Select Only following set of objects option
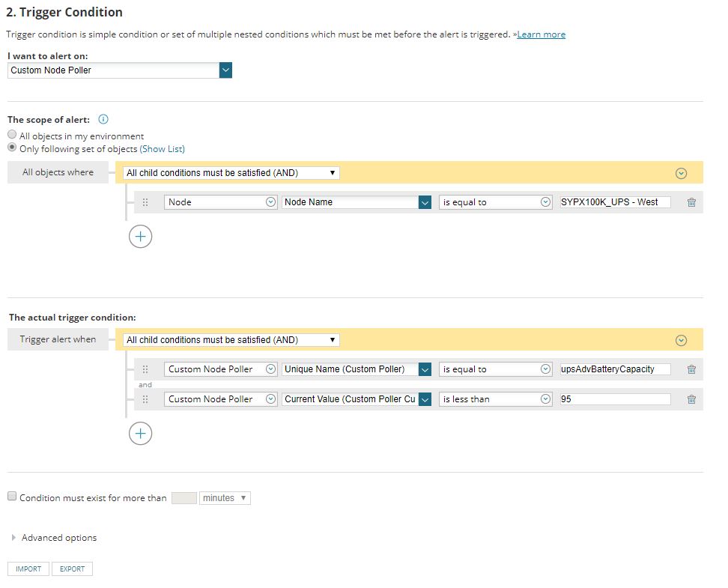The height and width of the screenshot is (588, 728). click(12, 148)
